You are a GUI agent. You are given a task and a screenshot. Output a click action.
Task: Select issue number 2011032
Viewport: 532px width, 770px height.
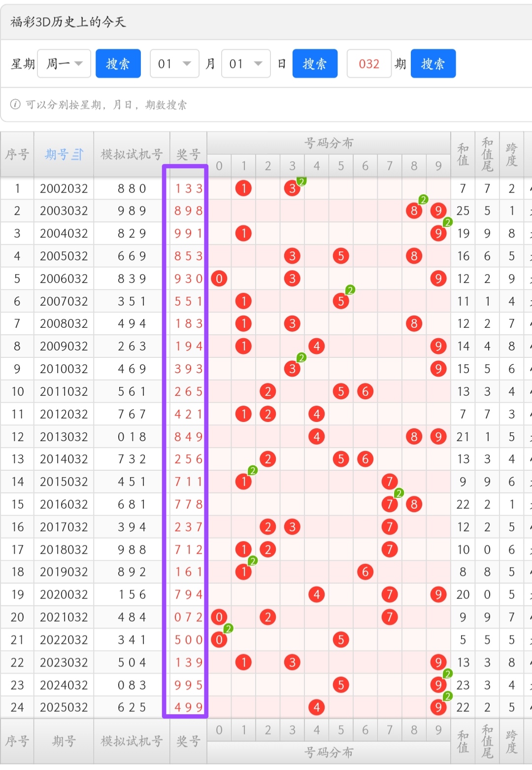point(64,391)
